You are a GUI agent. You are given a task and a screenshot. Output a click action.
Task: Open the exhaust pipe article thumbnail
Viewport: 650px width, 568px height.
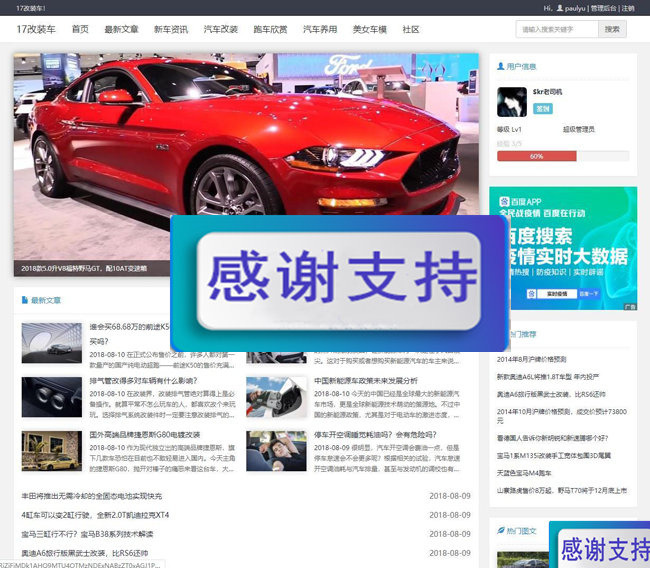tap(51, 397)
